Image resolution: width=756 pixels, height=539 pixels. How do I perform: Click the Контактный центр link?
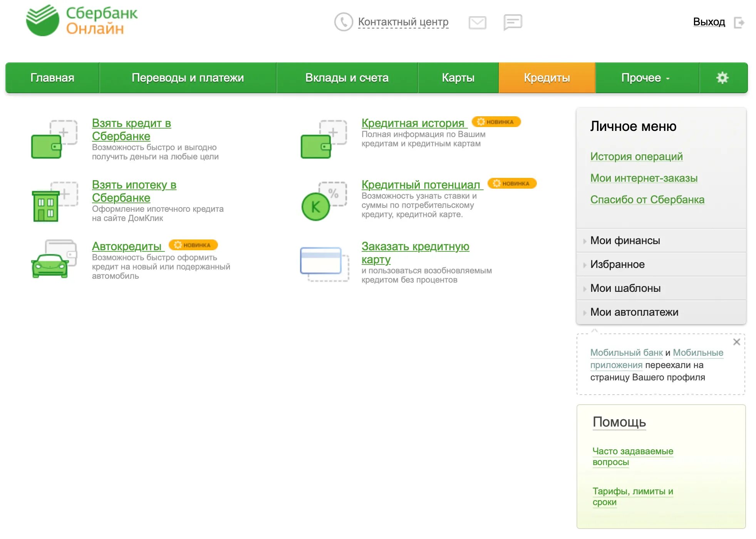(x=403, y=22)
